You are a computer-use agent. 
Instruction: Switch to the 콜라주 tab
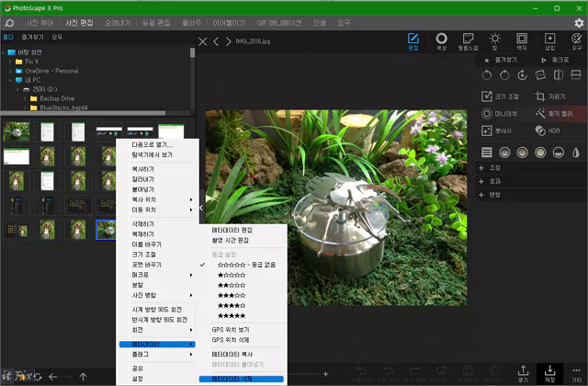191,23
